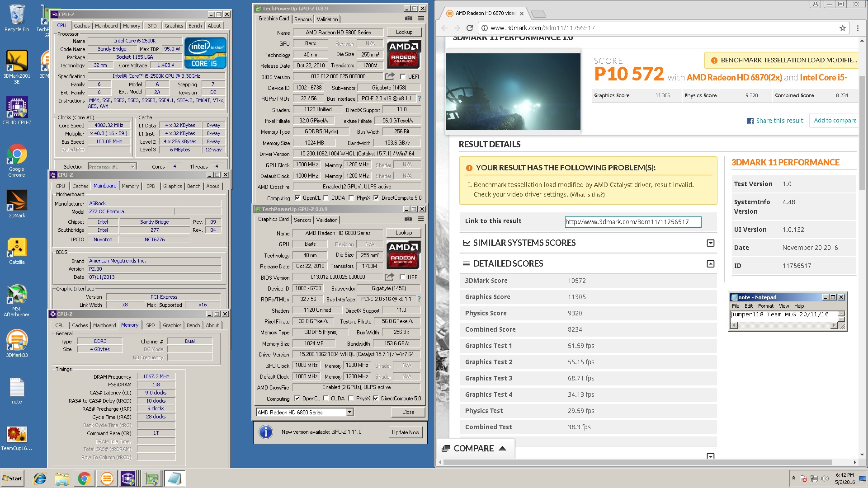868x488 pixels.
Task: Launch MSI Afterburner desktop shortcut
Action: click(x=17, y=300)
